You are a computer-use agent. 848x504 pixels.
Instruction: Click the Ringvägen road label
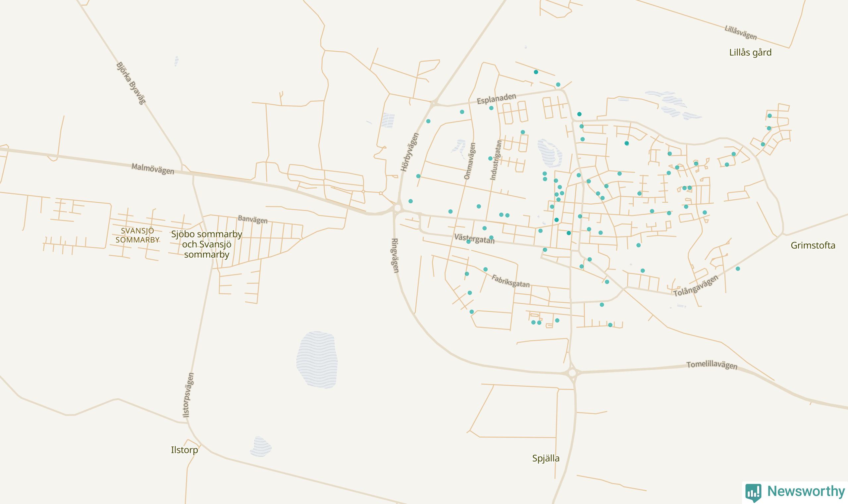[395, 255]
